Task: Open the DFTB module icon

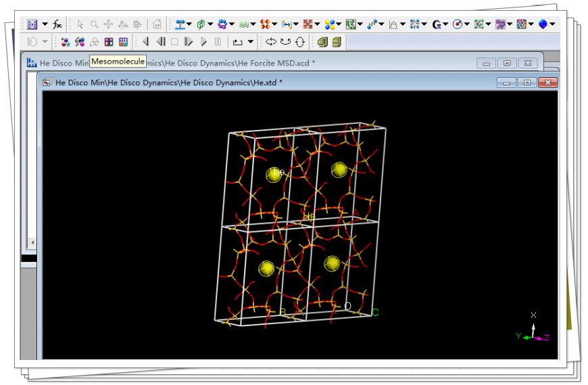Action: (308, 24)
